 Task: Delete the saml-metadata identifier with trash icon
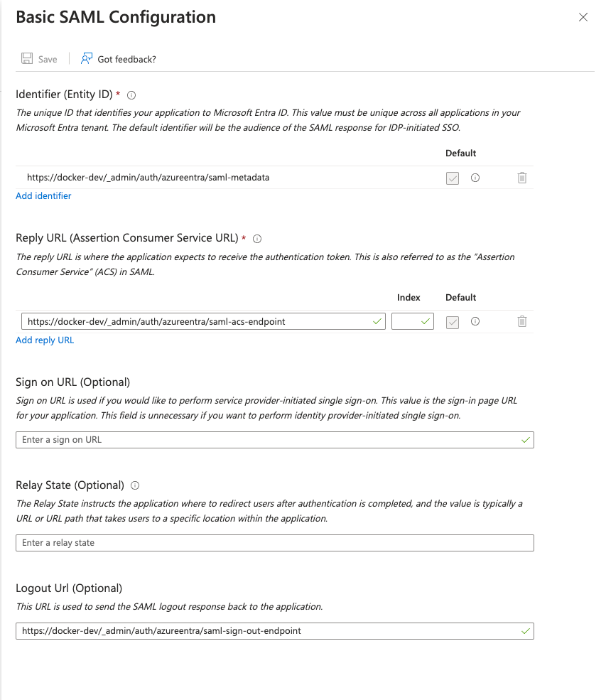pyautogui.click(x=522, y=178)
